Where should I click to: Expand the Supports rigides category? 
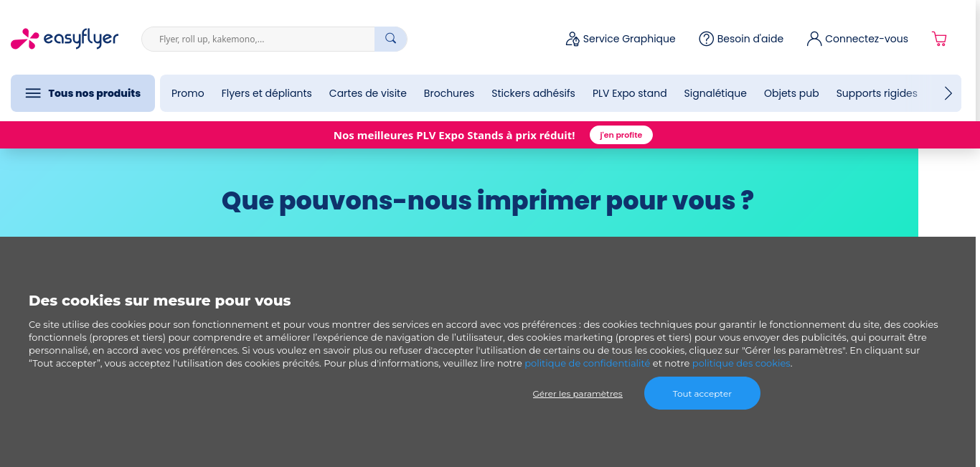(877, 93)
